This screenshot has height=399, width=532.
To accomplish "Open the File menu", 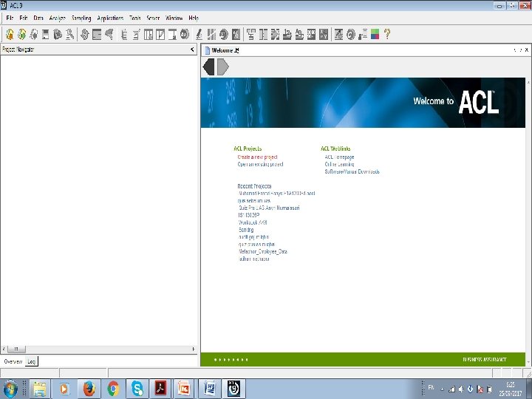I will click(x=10, y=18).
